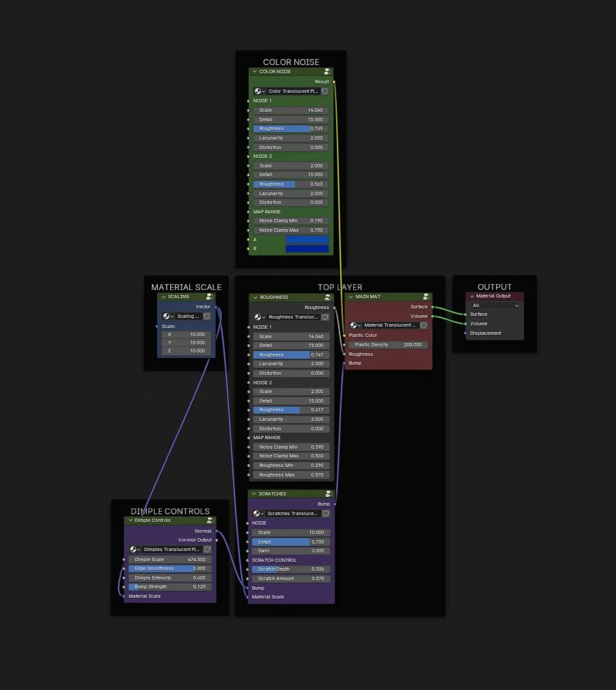
Task: Click the Plastic Density value field in MAIN MAT
Action: [x=388, y=344]
